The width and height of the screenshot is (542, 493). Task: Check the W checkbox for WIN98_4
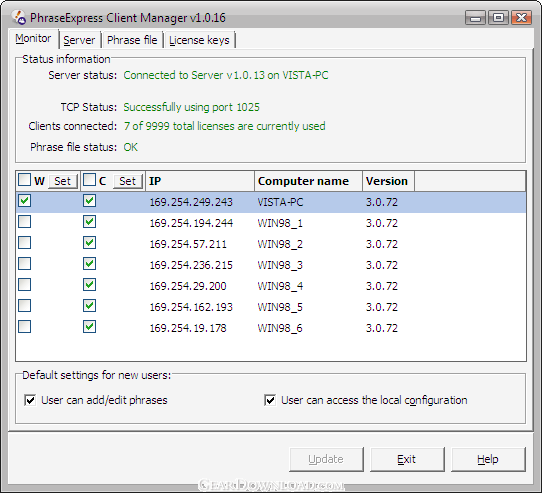25,285
